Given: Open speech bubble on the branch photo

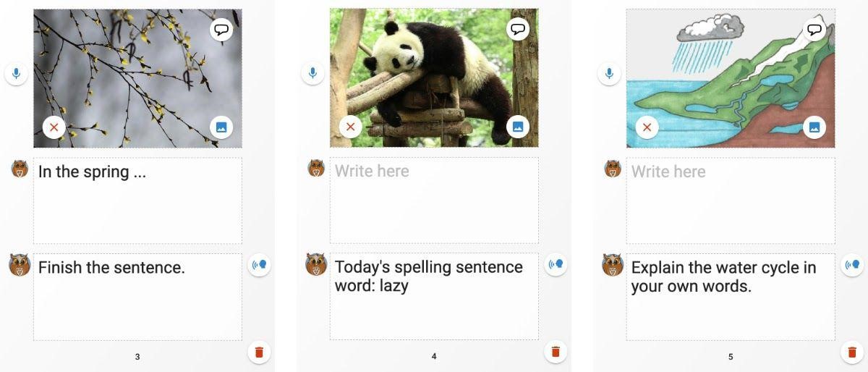Looking at the screenshot, I should point(221,30).
